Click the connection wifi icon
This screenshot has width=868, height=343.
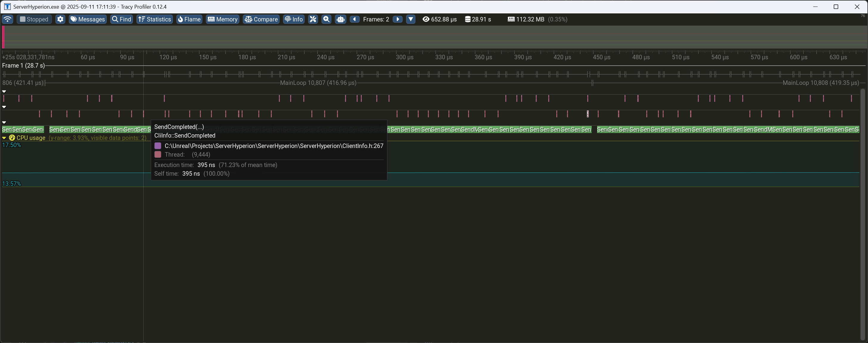point(7,19)
